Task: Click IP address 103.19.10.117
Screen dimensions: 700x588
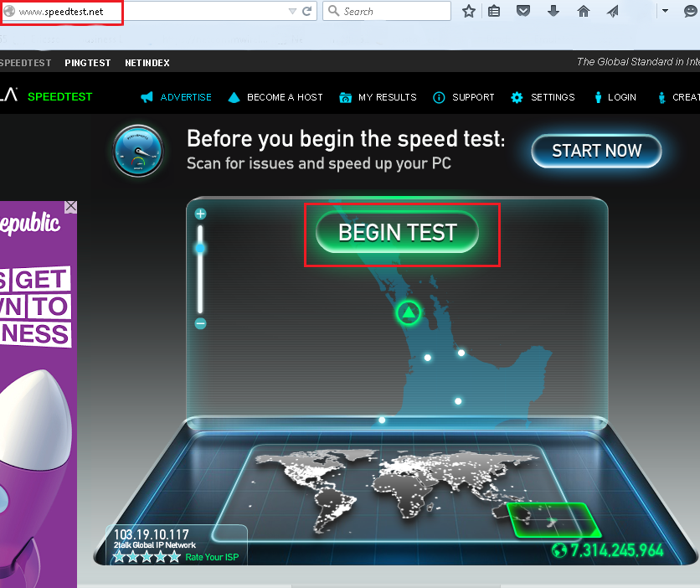Action: pyautogui.click(x=152, y=534)
